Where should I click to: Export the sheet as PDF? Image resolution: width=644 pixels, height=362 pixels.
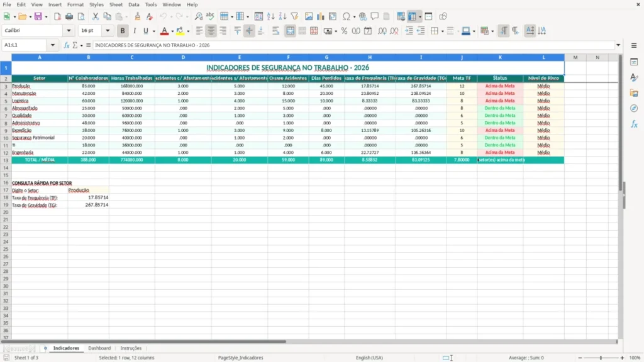point(57,16)
